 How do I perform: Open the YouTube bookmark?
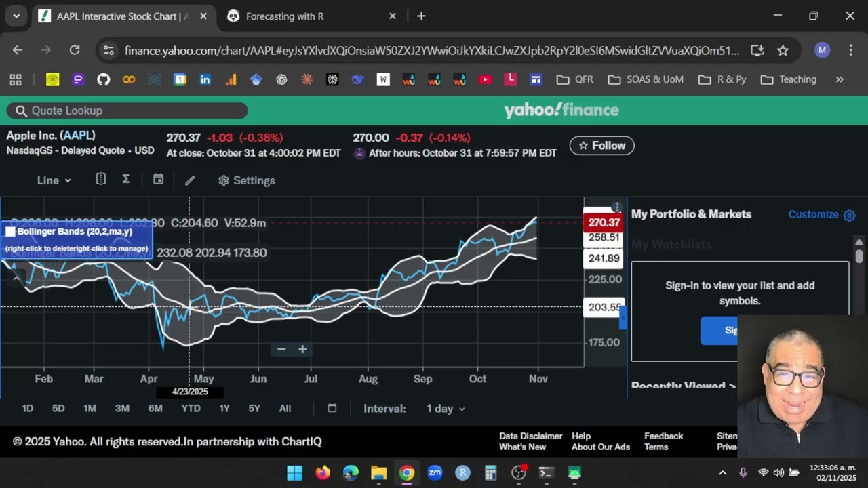(485, 79)
